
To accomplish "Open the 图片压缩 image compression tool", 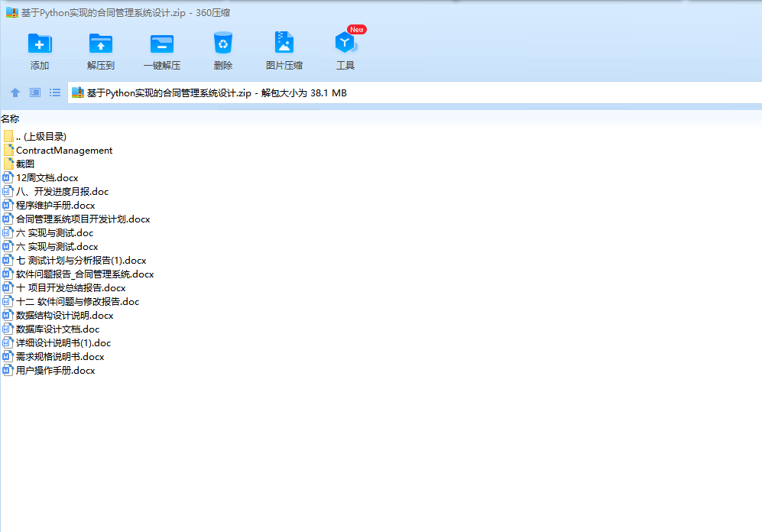I will pos(284,43).
